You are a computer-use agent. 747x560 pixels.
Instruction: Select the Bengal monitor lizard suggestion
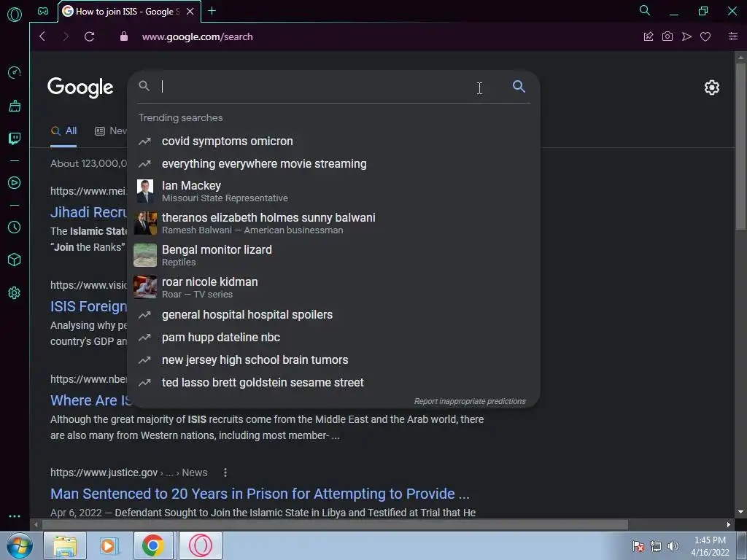[x=333, y=255]
